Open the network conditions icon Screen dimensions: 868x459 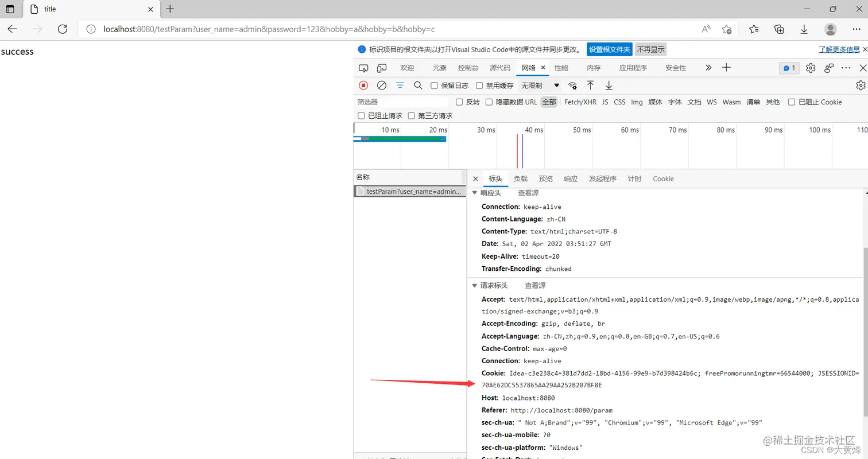click(572, 85)
